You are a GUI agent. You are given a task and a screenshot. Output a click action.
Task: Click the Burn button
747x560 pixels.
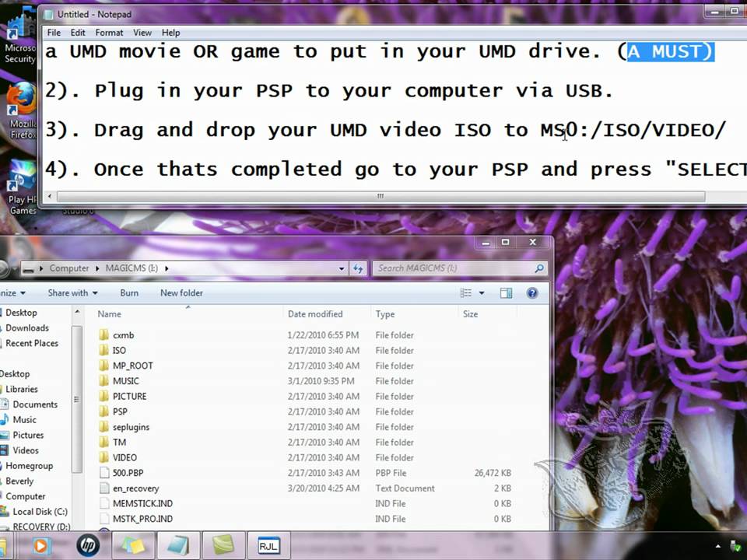(129, 293)
